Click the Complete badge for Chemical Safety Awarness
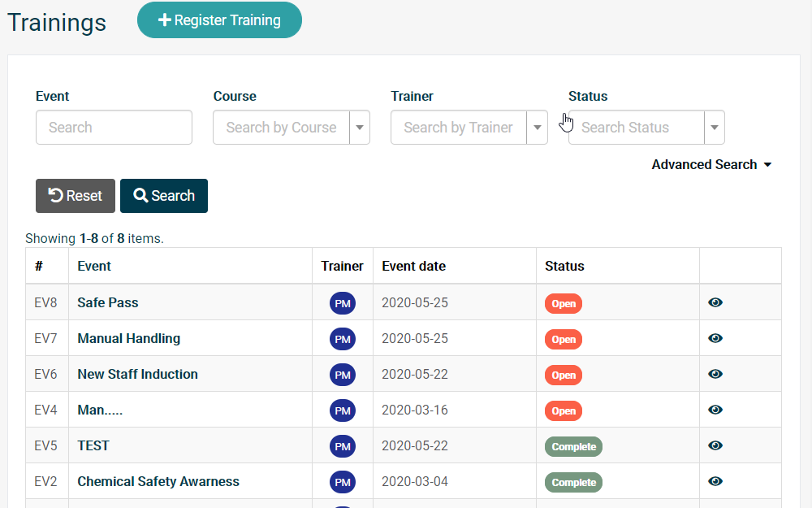The height and width of the screenshot is (508, 812). pos(574,483)
